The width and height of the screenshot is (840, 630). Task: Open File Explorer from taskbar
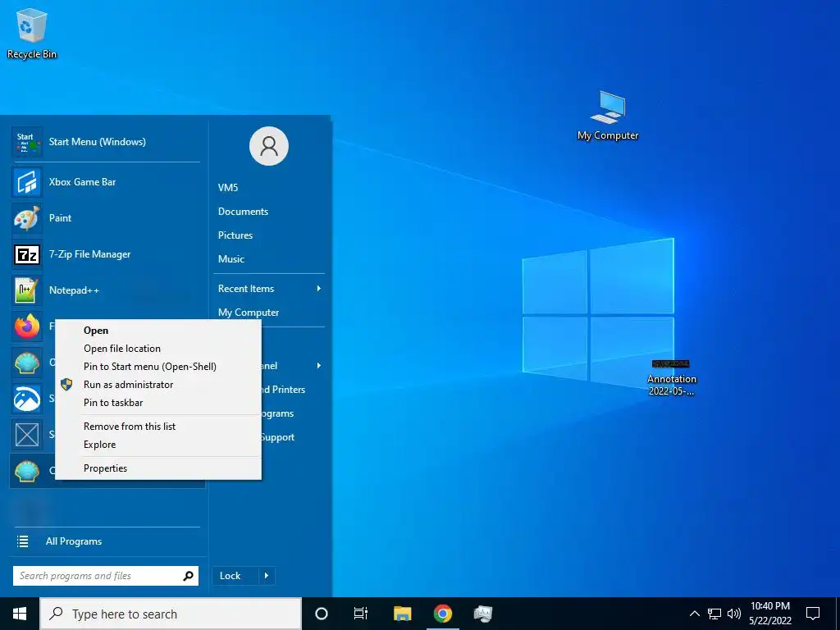pyautogui.click(x=402, y=614)
